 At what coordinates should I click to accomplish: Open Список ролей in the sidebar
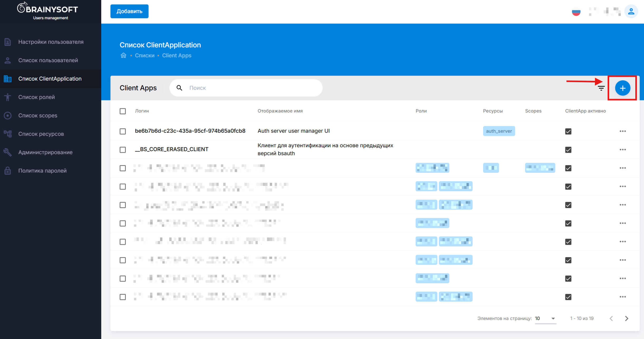pyautogui.click(x=37, y=97)
